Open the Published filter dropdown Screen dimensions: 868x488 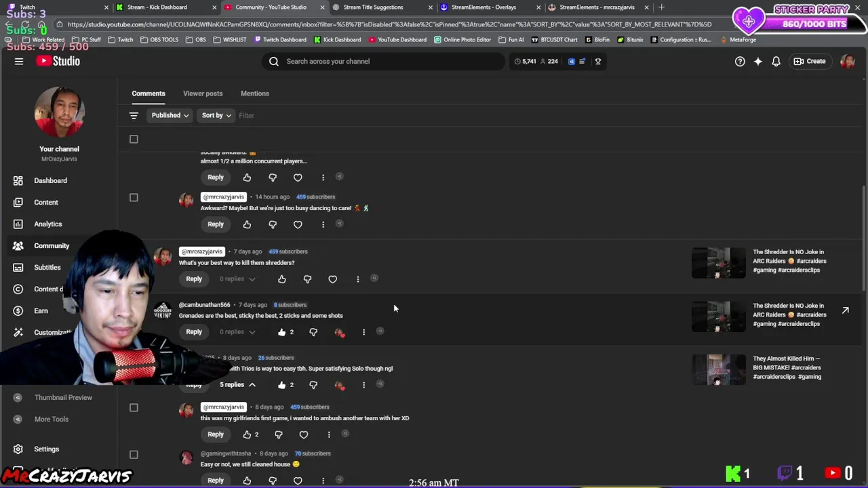click(170, 115)
